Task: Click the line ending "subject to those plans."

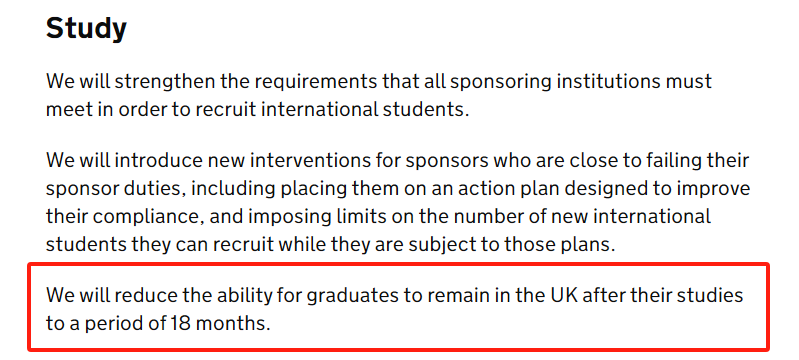Action: (x=331, y=244)
